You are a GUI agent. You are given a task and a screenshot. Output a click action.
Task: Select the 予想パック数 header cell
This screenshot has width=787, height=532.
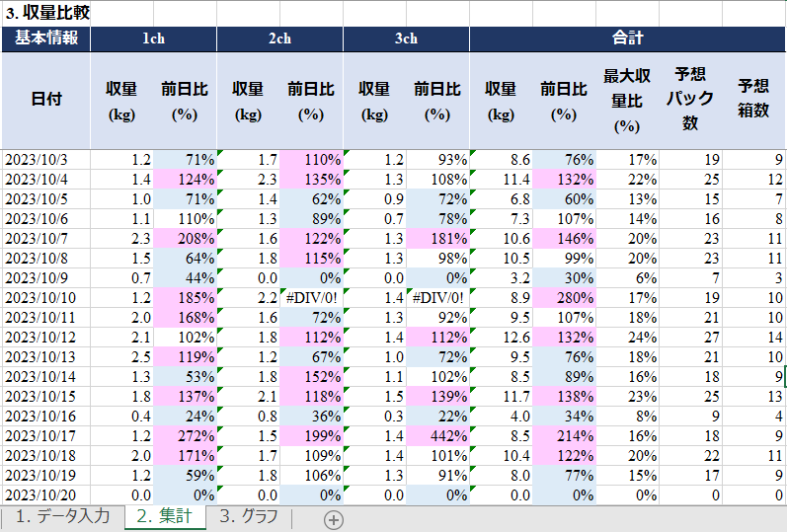(x=690, y=101)
